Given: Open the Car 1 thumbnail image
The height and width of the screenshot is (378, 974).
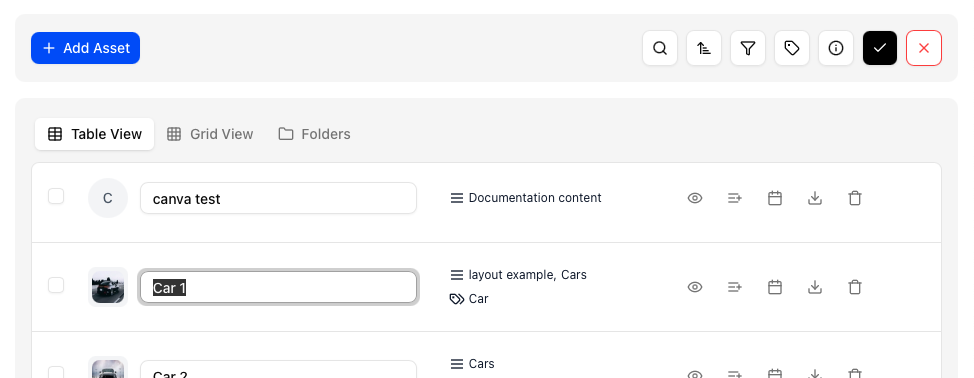Looking at the screenshot, I should click(x=108, y=287).
